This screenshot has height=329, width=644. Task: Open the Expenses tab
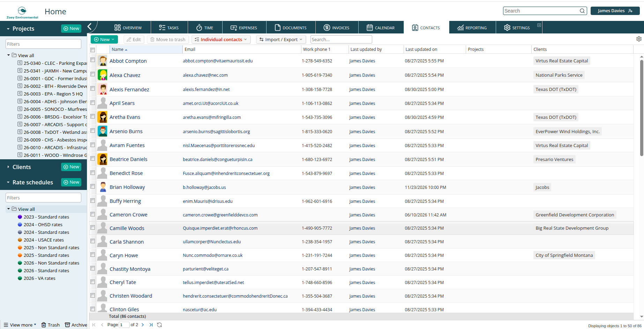tap(244, 28)
